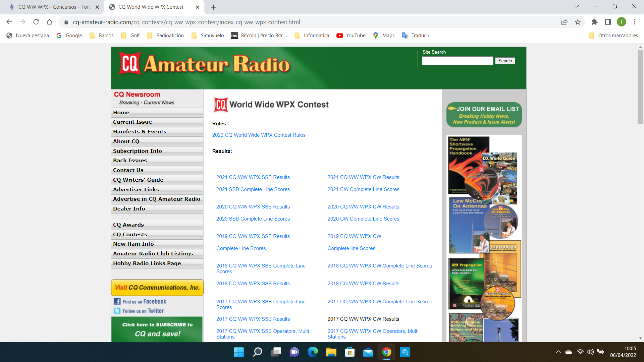Open the Barcos bookmark folder
Image resolution: width=644 pixels, height=362 pixels.
[x=102, y=36]
